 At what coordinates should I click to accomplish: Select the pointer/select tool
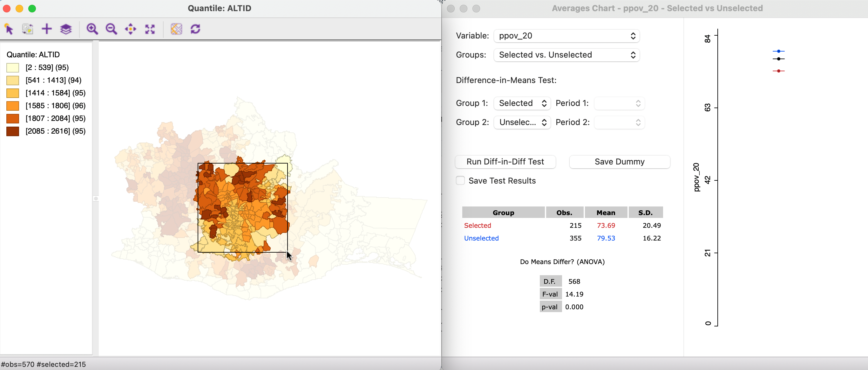9,28
